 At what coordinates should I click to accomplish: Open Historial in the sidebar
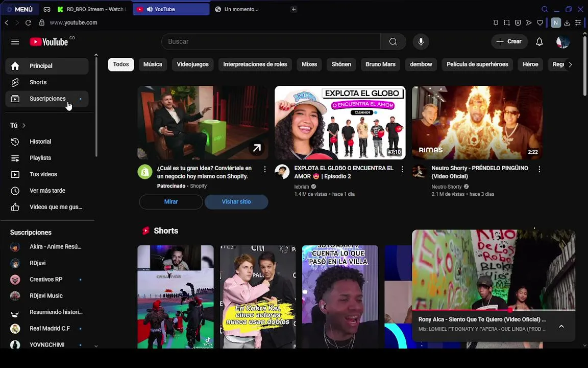[47, 142]
